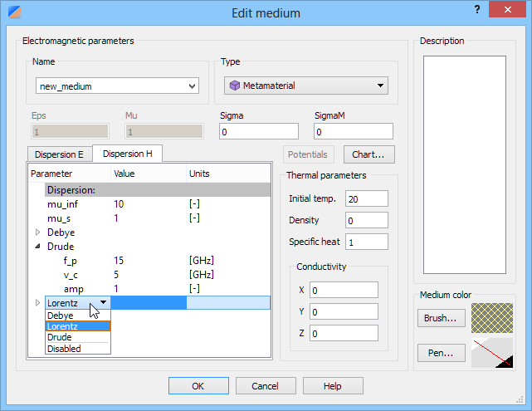Click the application logo icon in title bar
The width and height of the screenshot is (532, 411).
tap(15, 12)
